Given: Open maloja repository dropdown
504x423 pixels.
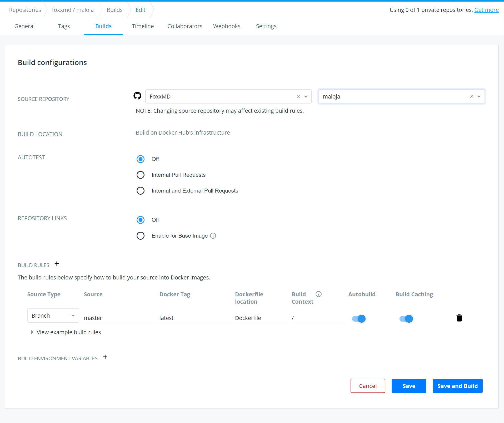Looking at the screenshot, I should pos(479,96).
